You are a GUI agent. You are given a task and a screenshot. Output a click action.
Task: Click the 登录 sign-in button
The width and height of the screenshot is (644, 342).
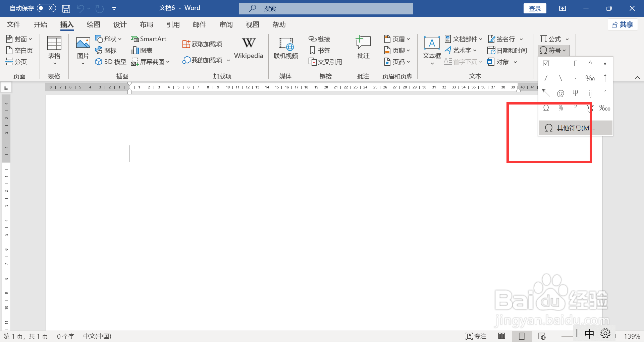tap(535, 8)
